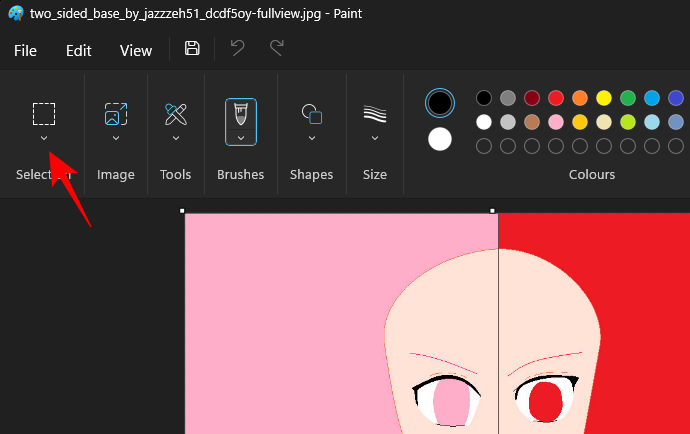Click the Shapes icon
This screenshot has height=434, width=690.
click(x=311, y=113)
